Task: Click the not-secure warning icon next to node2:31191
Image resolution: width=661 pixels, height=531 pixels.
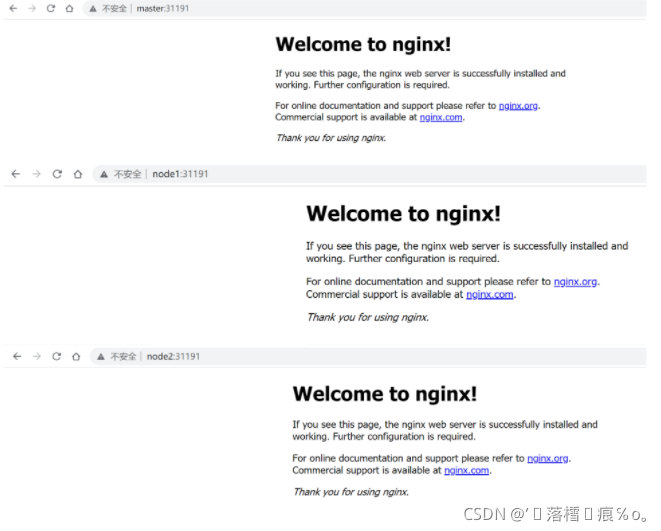Action: click(101, 357)
